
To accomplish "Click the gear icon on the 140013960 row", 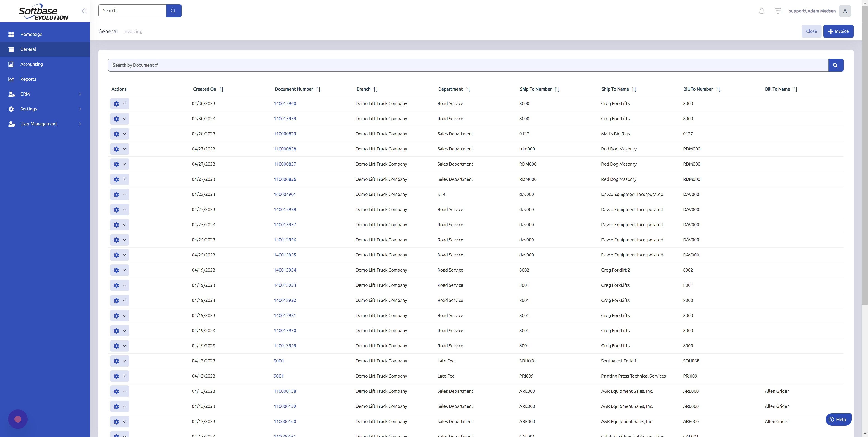I will [x=116, y=103].
